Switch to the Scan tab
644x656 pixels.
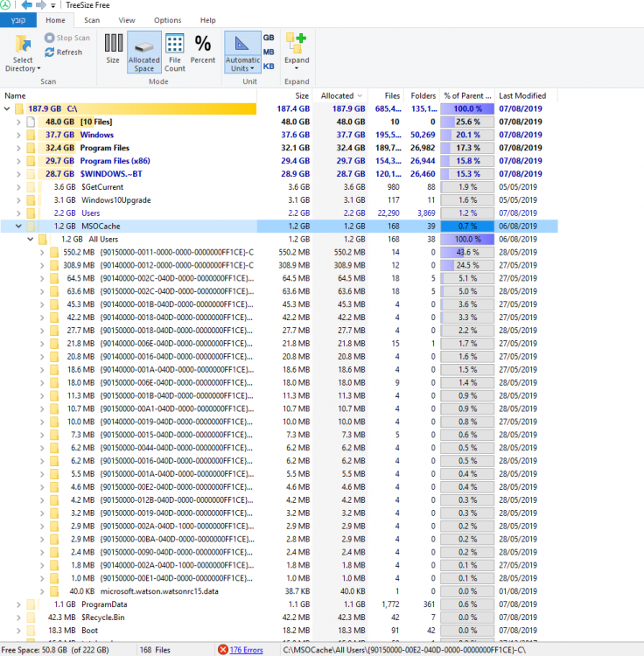pyautogui.click(x=92, y=20)
